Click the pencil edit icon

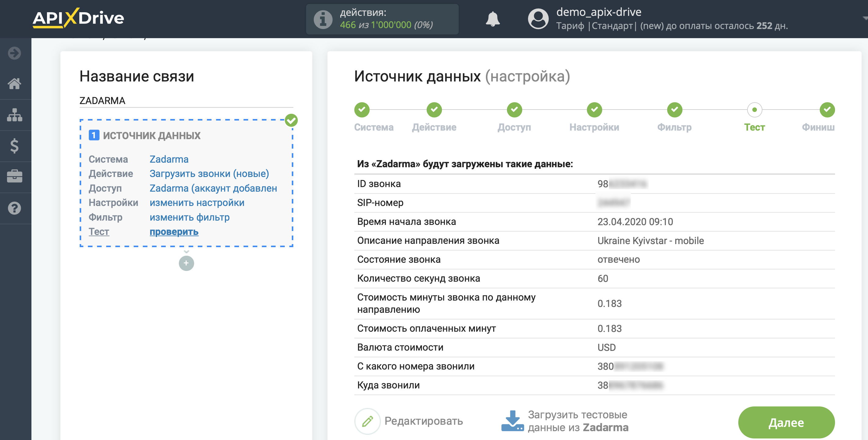(367, 421)
